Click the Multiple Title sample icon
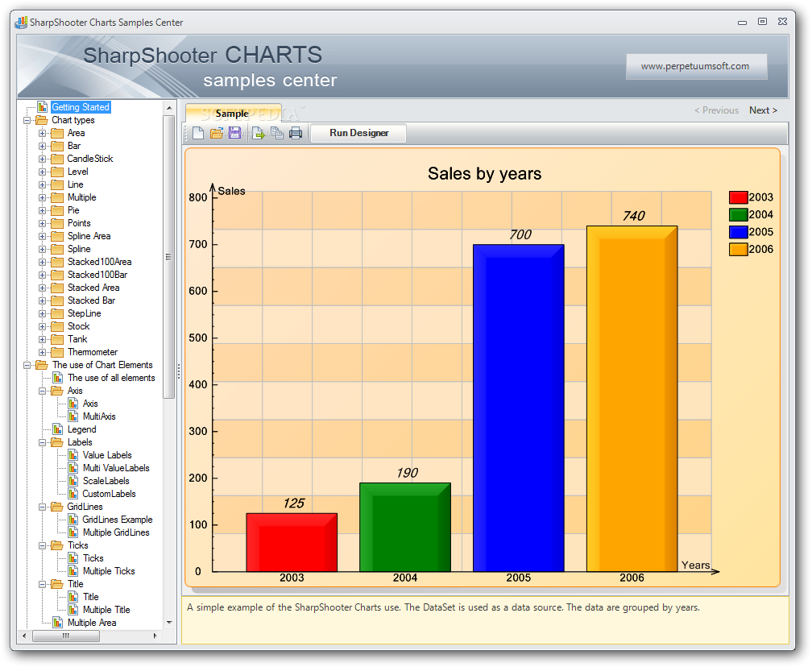This screenshot has width=812, height=667. (73, 610)
